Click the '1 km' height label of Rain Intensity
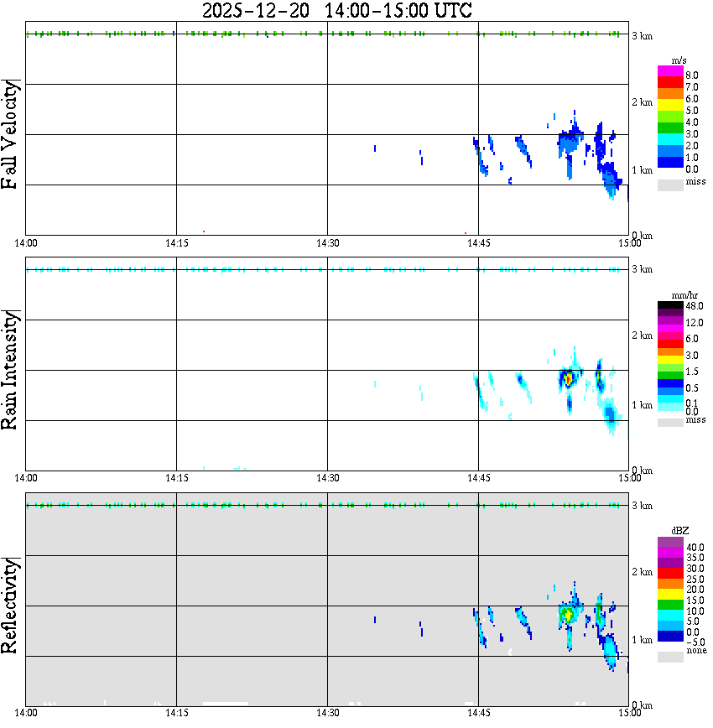The width and height of the screenshot is (713, 728). pos(642,405)
